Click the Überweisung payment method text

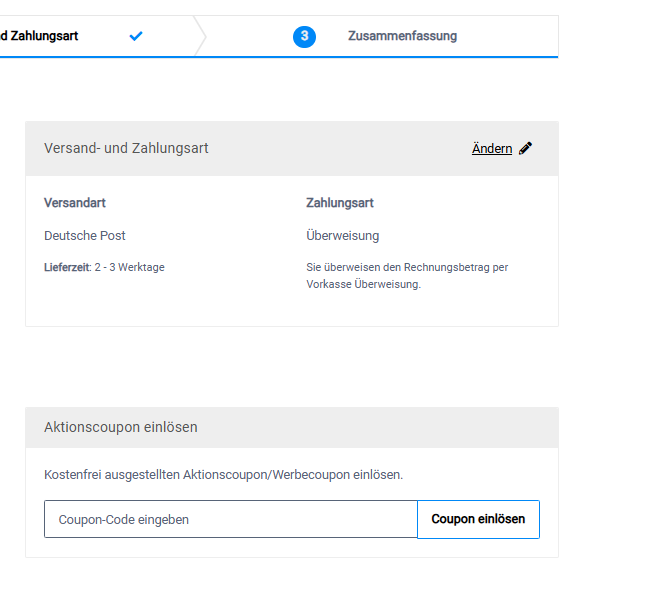tap(343, 236)
